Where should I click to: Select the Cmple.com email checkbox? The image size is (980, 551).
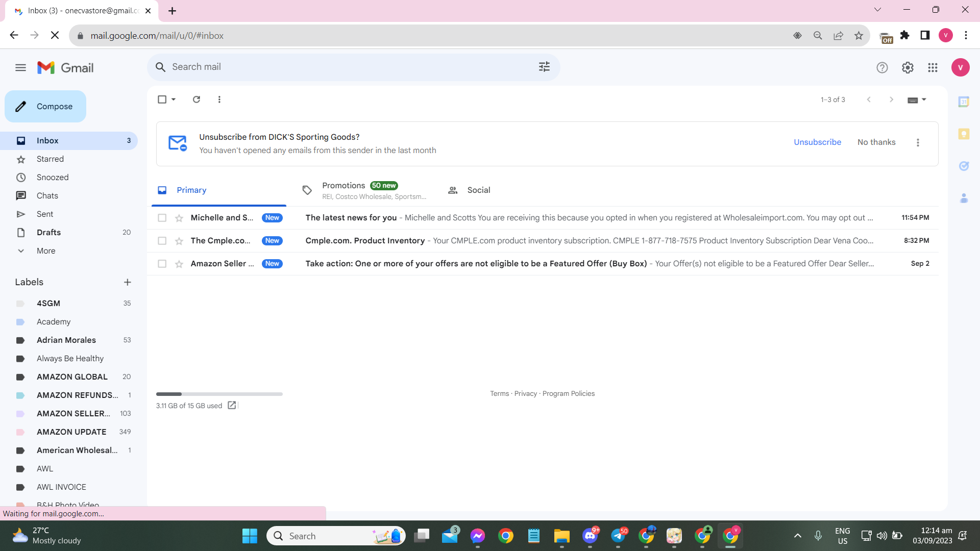click(162, 241)
